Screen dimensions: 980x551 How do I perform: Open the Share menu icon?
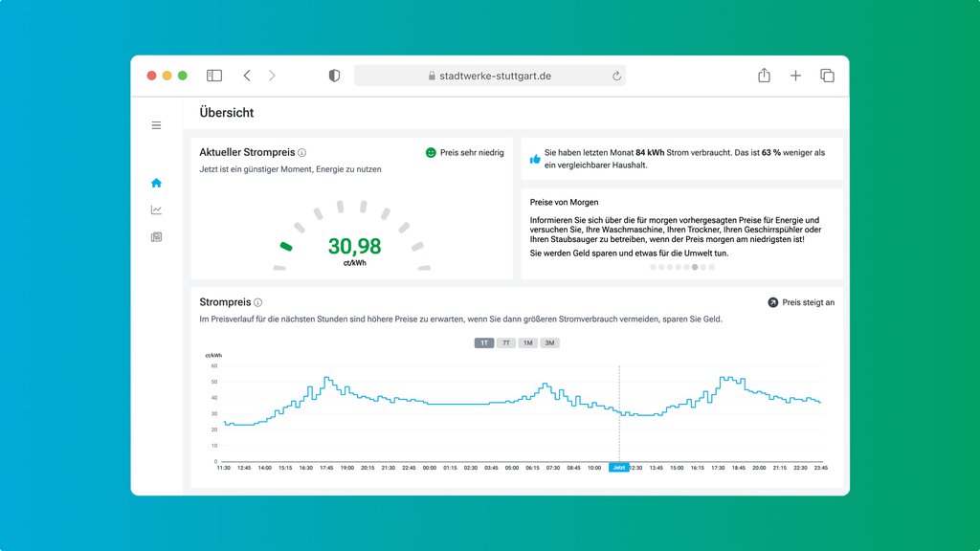click(x=764, y=75)
